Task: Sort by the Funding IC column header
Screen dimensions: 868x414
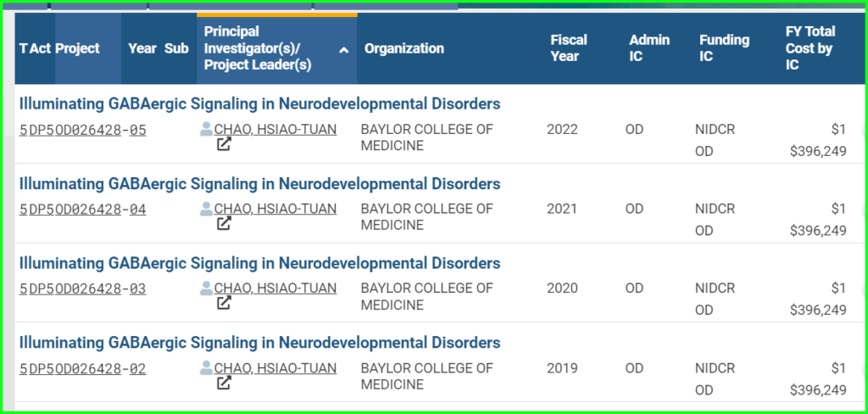Action: tap(724, 48)
